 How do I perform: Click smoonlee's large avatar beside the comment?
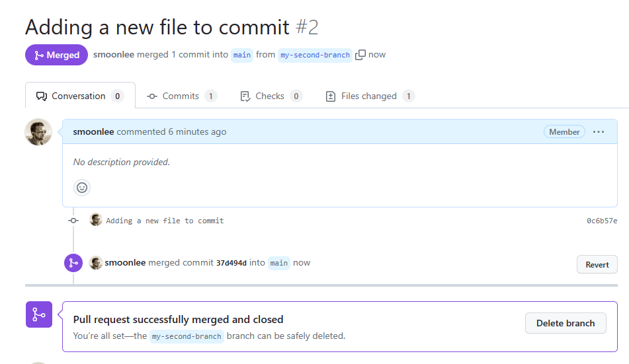(38, 132)
